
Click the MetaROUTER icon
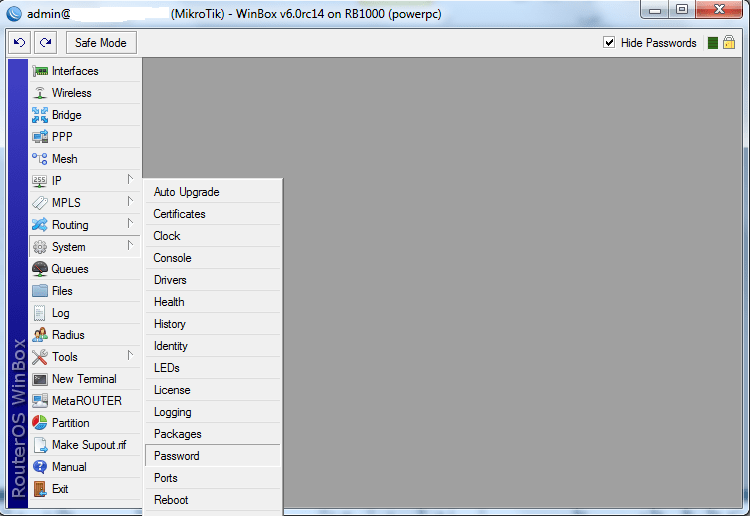click(x=40, y=400)
